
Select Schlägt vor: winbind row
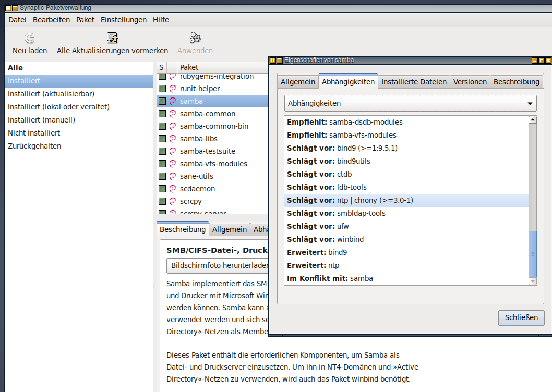click(x=406, y=240)
